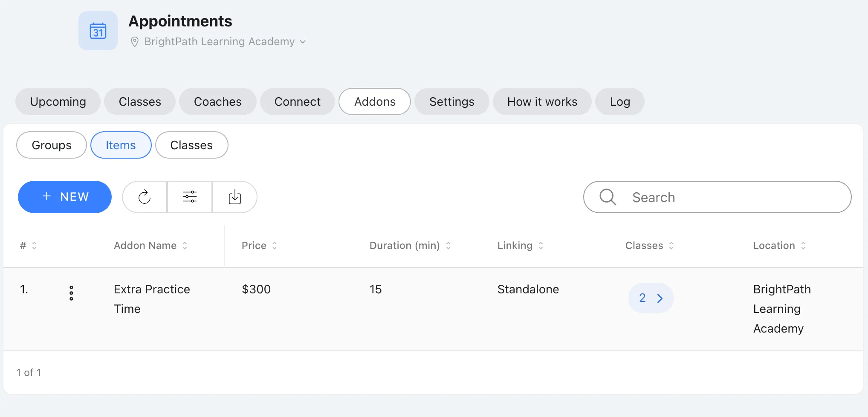Click the location pin icon
This screenshot has width=868, height=417.
click(x=134, y=42)
